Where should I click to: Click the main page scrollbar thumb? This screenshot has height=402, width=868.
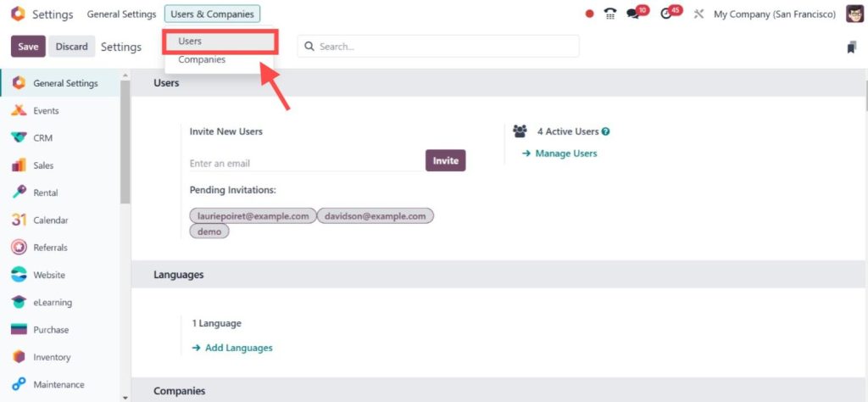(865, 94)
